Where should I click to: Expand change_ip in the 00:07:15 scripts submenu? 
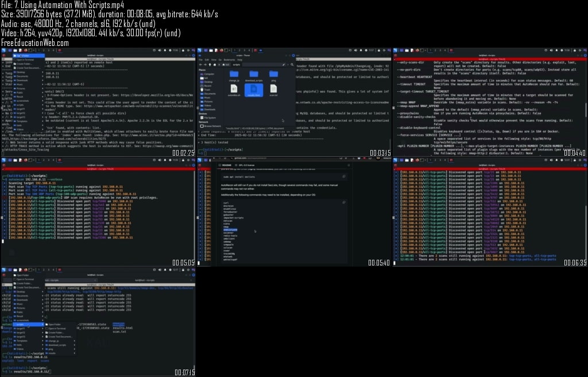[60, 341]
